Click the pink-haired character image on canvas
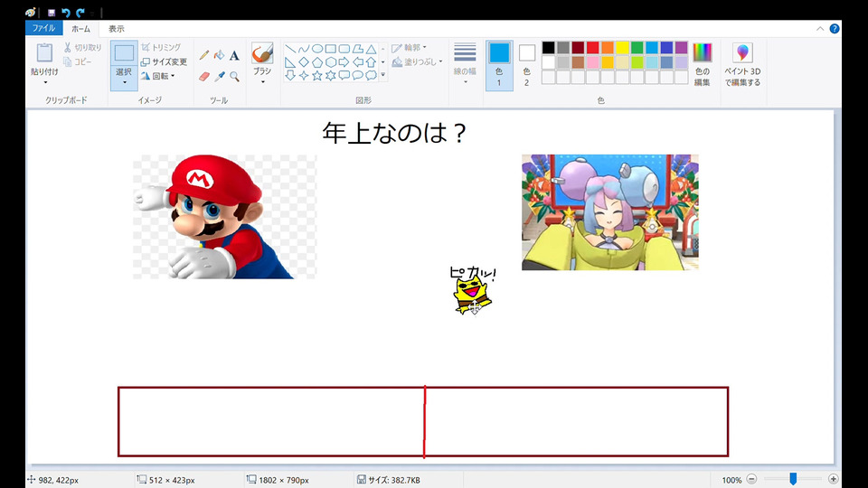The width and height of the screenshot is (868, 488). click(610, 212)
